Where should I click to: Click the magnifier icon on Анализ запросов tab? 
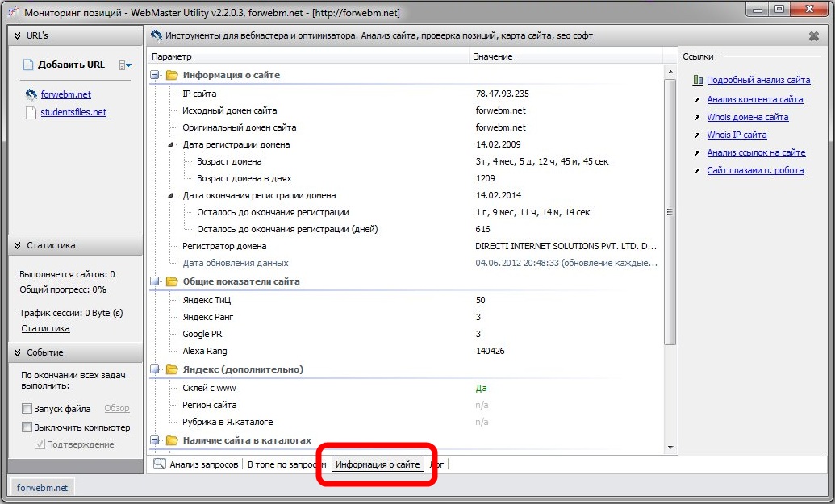[159, 464]
